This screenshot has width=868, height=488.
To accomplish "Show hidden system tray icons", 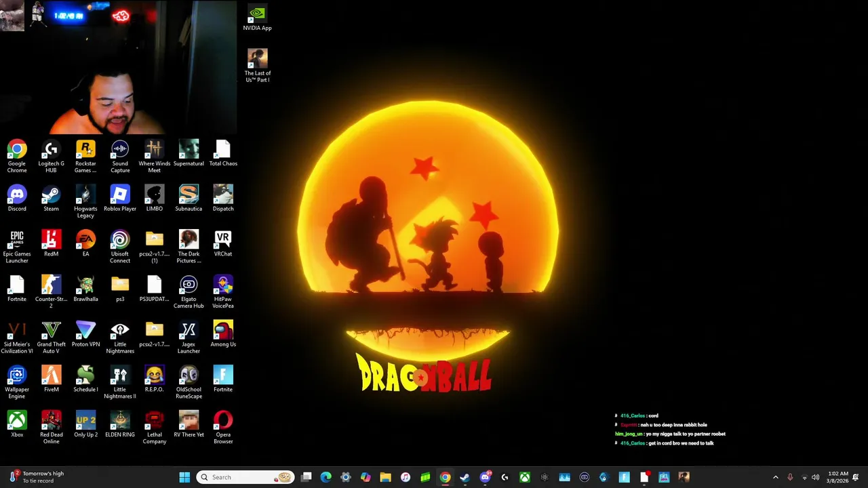I will (x=776, y=477).
